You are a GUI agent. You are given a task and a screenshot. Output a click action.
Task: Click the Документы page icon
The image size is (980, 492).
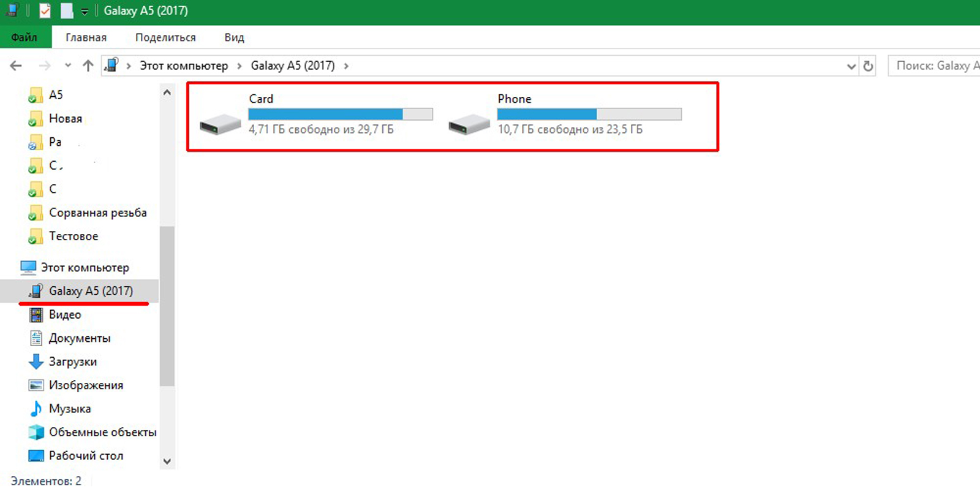[x=37, y=338]
